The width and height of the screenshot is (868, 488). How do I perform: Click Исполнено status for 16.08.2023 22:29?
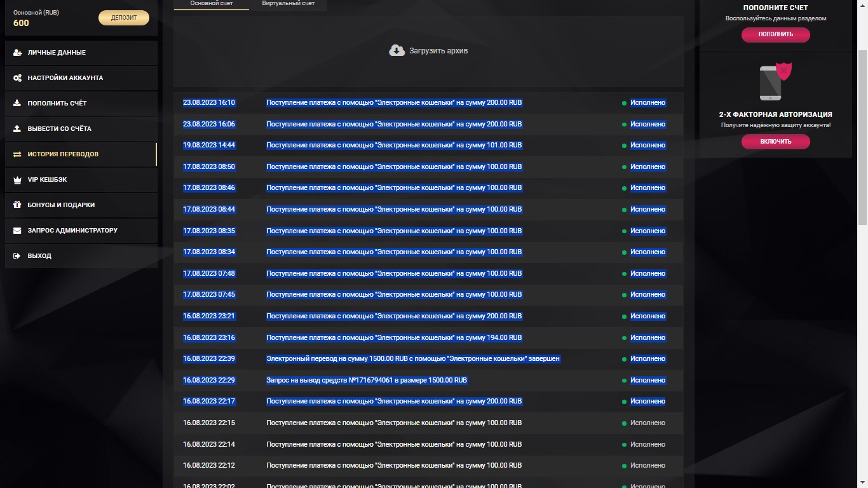648,381
